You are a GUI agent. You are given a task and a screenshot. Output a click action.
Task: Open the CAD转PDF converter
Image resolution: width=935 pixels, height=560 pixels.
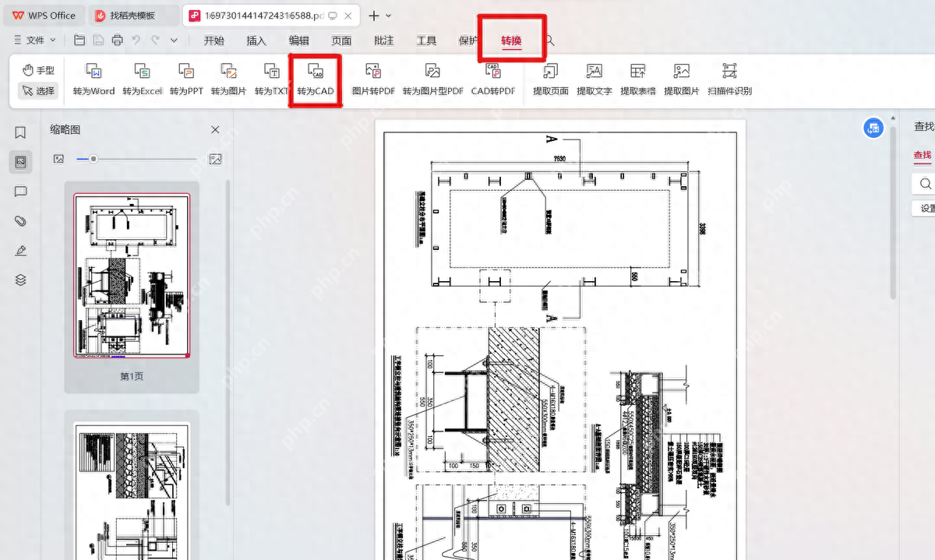(493, 80)
